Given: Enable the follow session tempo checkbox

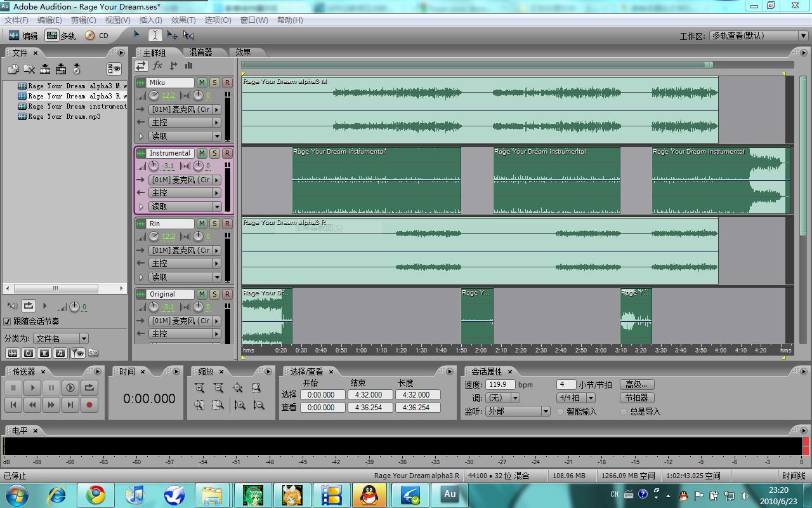Looking at the screenshot, I should click(8, 321).
